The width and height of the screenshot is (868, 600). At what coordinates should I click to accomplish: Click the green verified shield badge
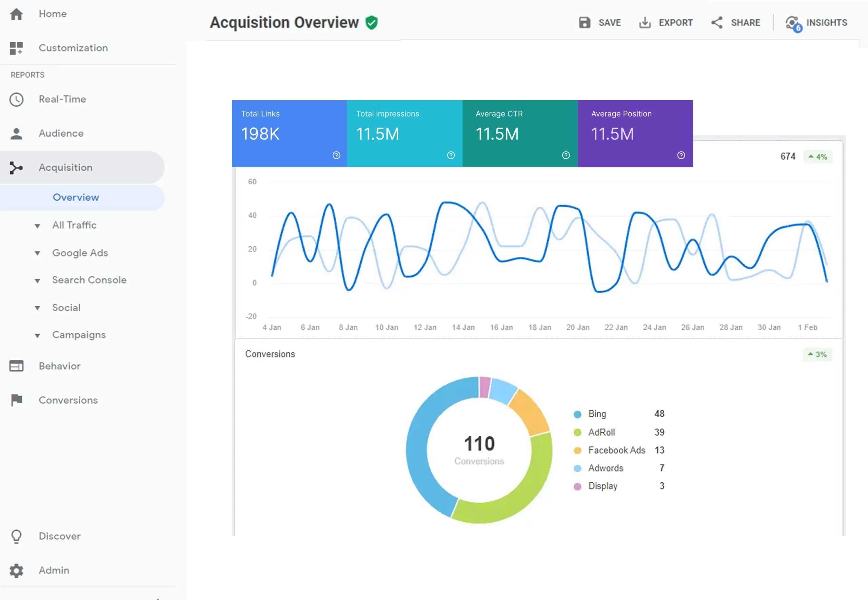pyautogui.click(x=371, y=23)
